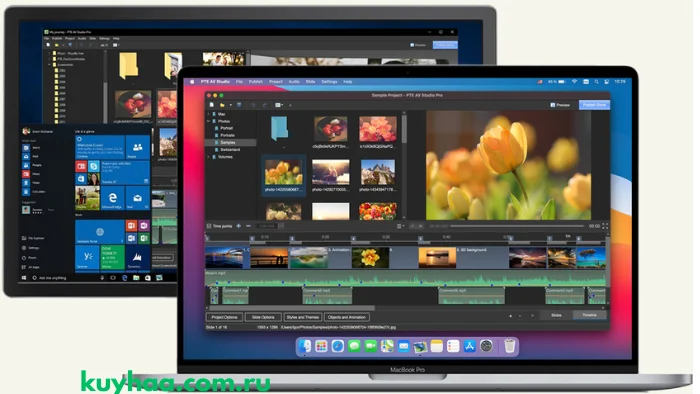700x394 pixels.
Task: Collapse Photos node in folder tree
Action: [208, 121]
